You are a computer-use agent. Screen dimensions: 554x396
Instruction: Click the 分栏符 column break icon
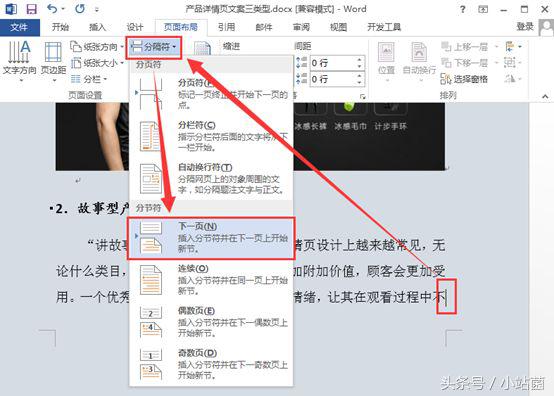151,136
